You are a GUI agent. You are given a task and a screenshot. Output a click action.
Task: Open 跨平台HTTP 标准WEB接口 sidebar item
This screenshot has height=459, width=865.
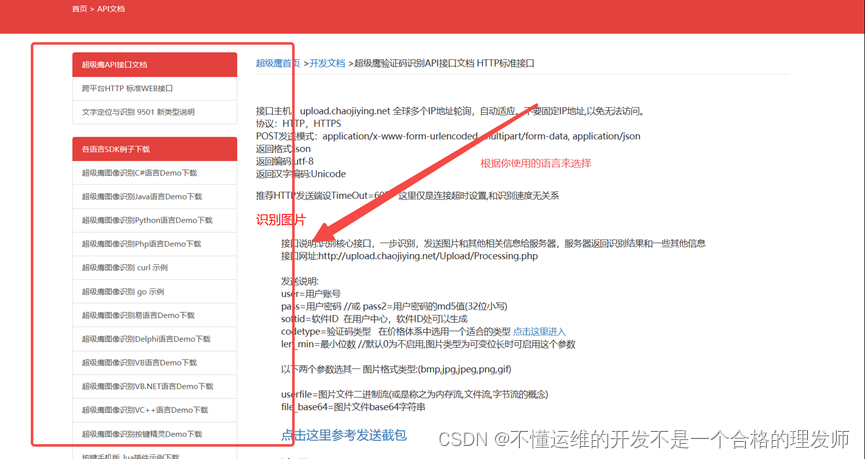[x=154, y=88]
